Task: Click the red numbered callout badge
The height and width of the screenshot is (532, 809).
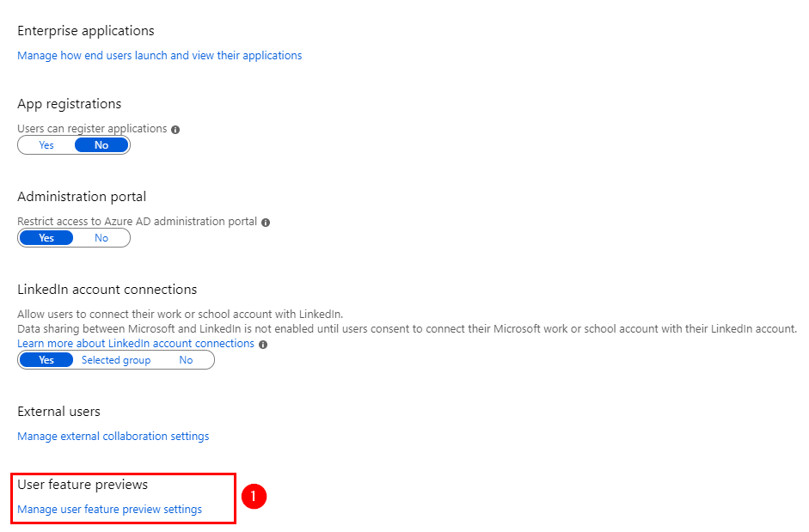Action: pos(254,496)
